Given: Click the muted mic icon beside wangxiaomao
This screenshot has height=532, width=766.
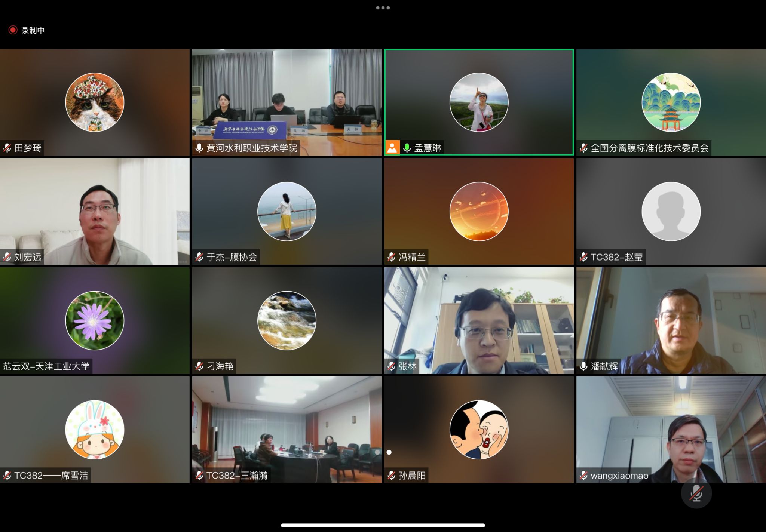Looking at the screenshot, I should (583, 475).
